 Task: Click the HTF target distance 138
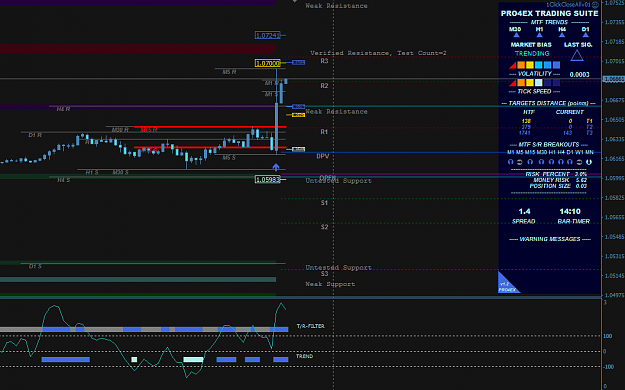526,121
